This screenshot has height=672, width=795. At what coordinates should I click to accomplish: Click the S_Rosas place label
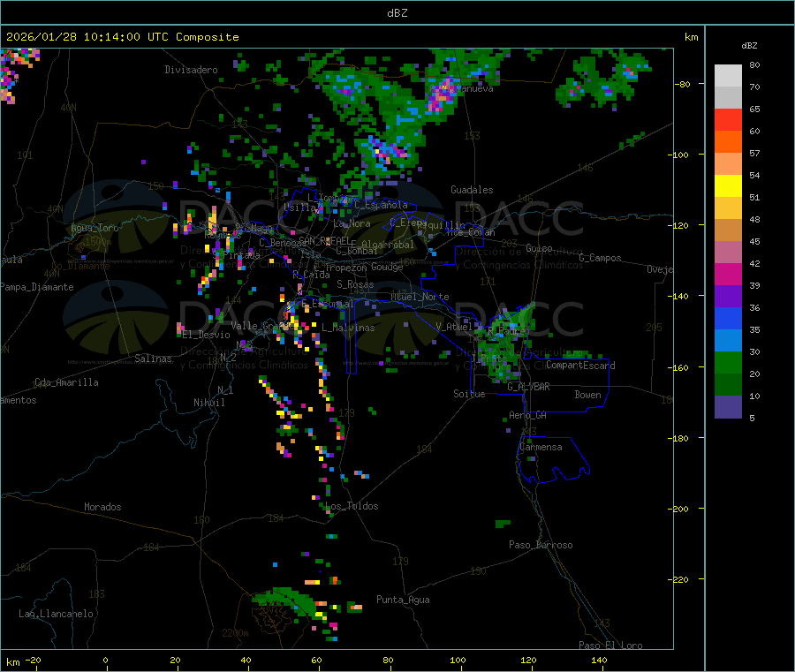pyautogui.click(x=355, y=285)
